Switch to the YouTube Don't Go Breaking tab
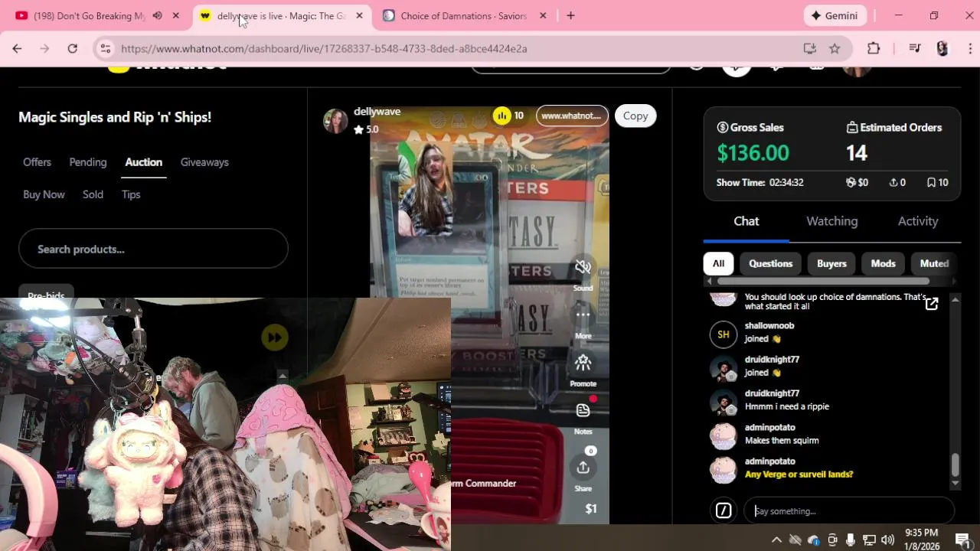The image size is (980, 551). (x=89, y=15)
